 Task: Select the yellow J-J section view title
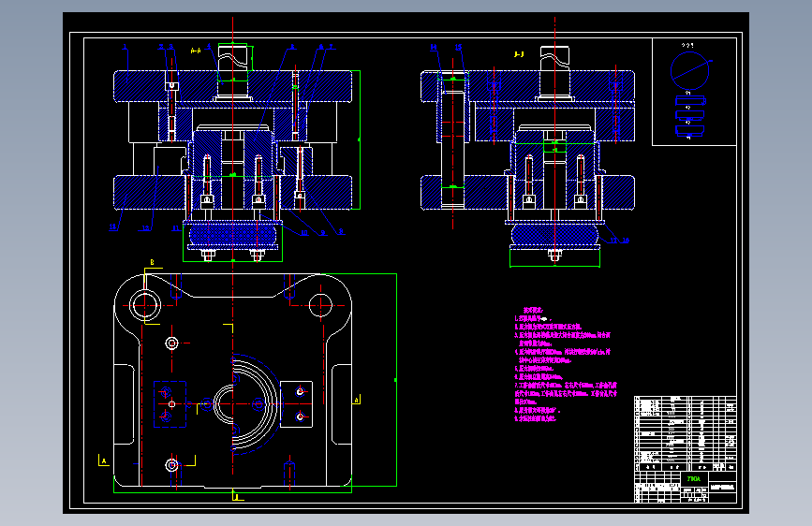pos(519,54)
